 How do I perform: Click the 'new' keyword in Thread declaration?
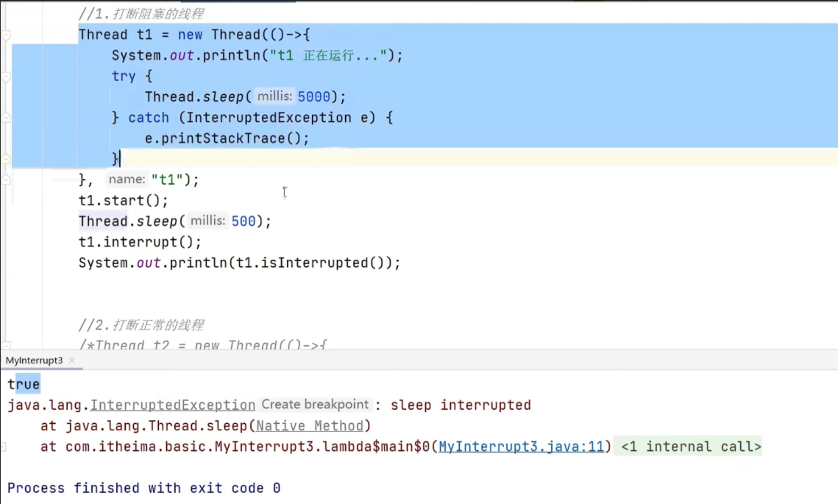(x=191, y=35)
